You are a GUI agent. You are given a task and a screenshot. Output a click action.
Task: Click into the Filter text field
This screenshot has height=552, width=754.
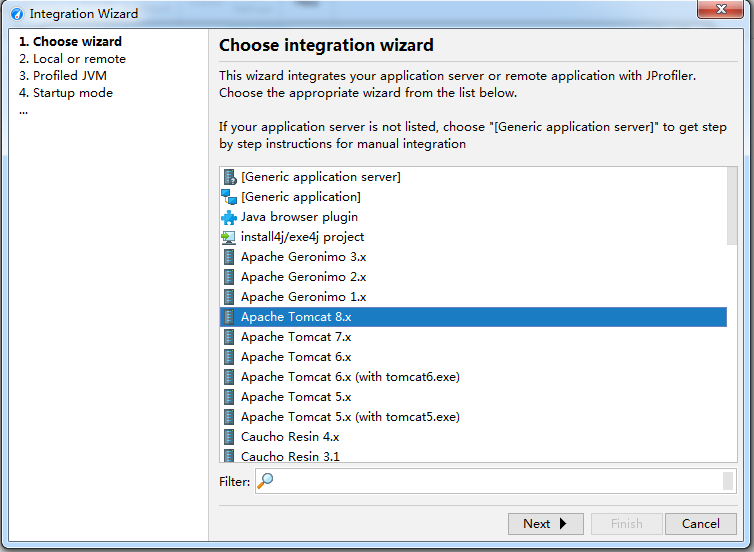pyautogui.click(x=495, y=481)
